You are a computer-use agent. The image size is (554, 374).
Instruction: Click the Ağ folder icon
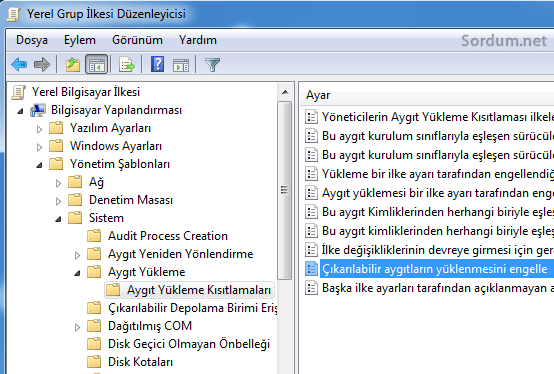(x=75, y=182)
